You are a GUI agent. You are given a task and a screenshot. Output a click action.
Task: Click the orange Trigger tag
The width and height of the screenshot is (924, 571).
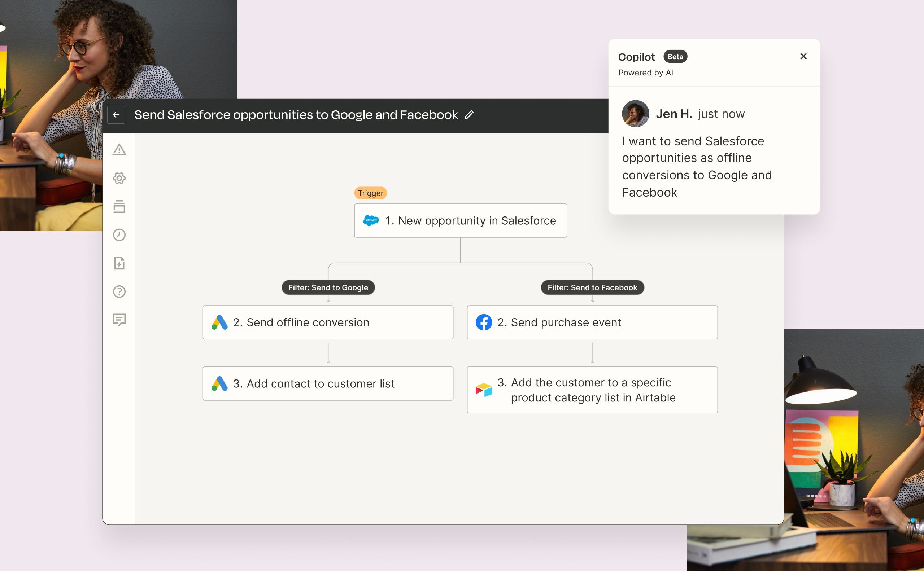pos(370,193)
